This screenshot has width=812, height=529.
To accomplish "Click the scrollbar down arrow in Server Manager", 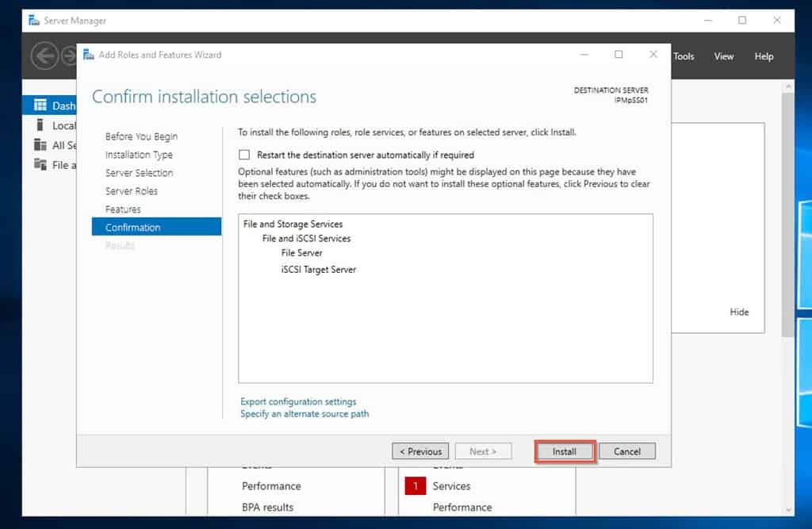I will pyautogui.click(x=788, y=510).
